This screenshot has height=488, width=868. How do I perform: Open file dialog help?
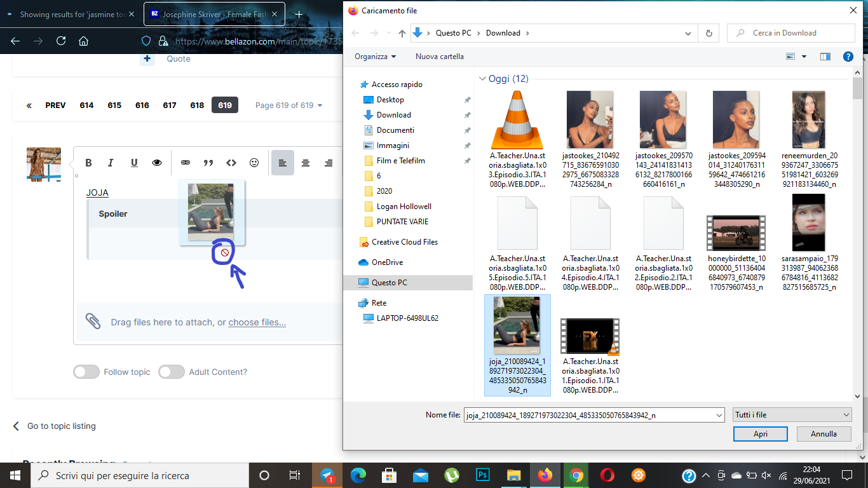click(848, 57)
